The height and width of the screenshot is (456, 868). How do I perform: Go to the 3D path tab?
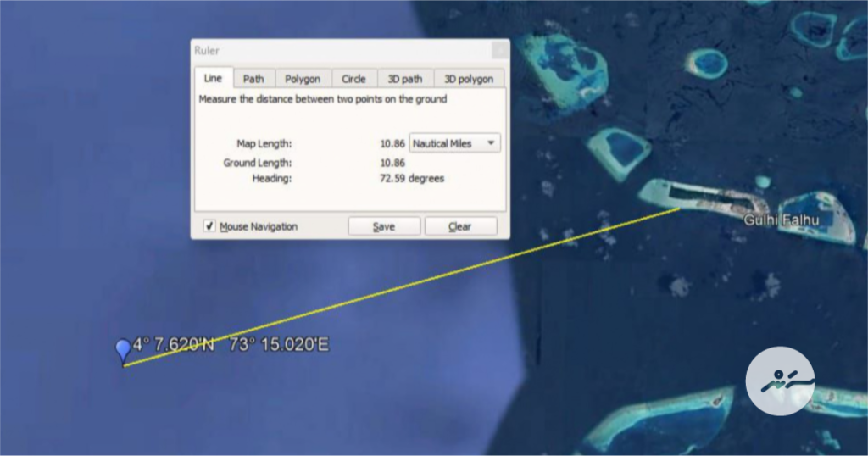405,79
